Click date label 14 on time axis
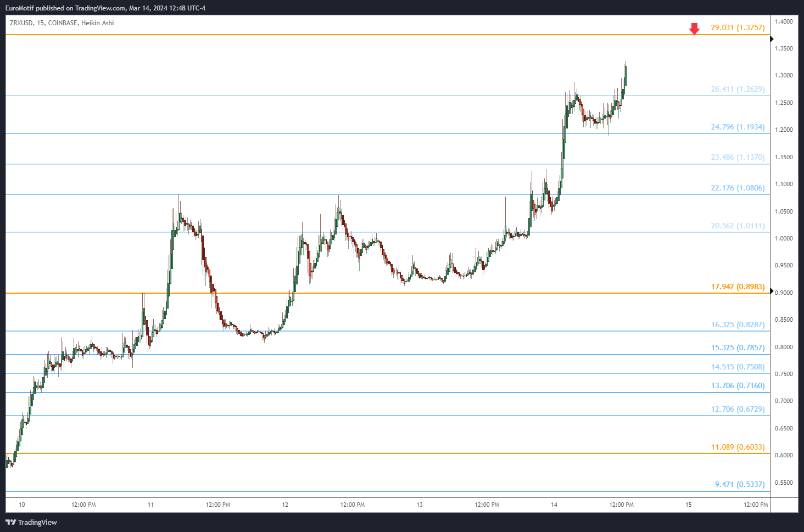 tap(554, 505)
